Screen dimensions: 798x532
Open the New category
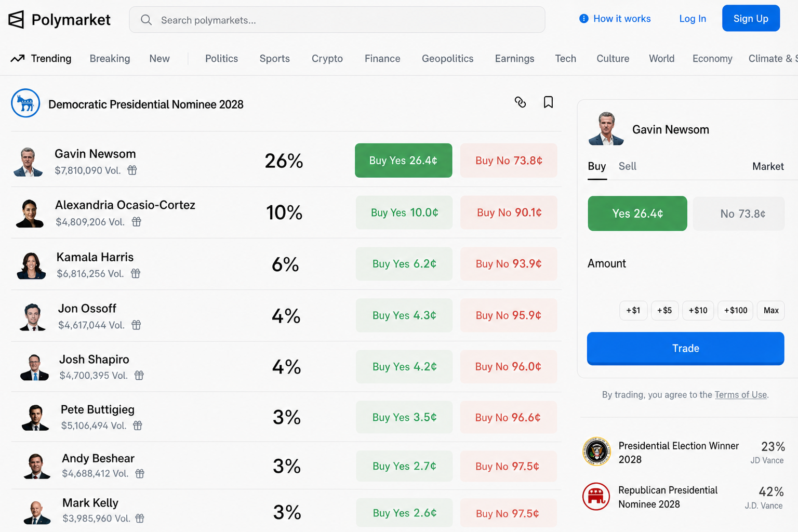(159, 59)
